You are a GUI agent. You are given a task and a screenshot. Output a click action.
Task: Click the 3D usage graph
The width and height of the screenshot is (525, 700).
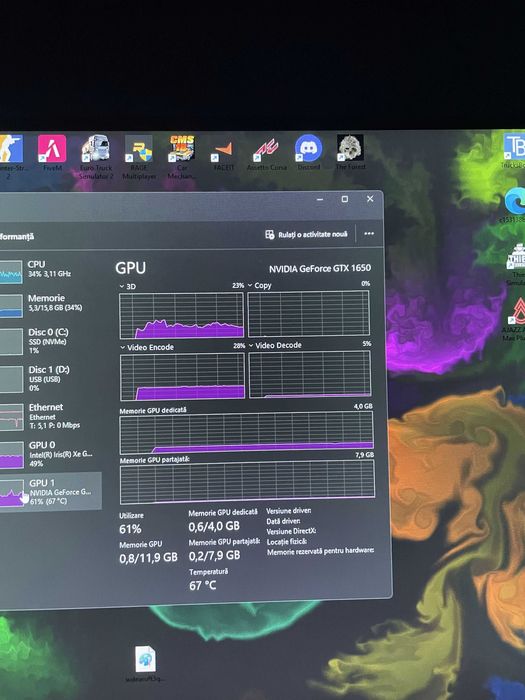181,315
